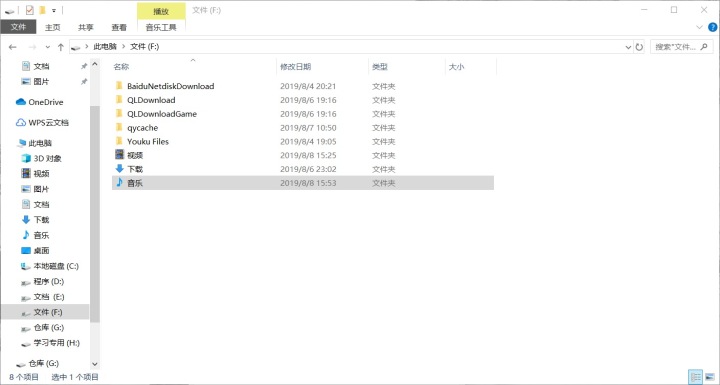
Task: Open the quick access toolbar customize dropdown
Action: pyautogui.click(x=54, y=10)
